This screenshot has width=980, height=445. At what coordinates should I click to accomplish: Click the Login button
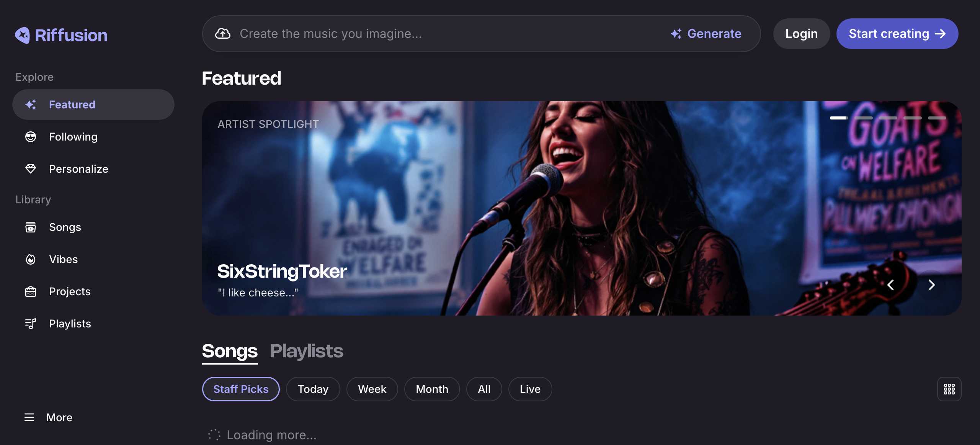[801, 34]
